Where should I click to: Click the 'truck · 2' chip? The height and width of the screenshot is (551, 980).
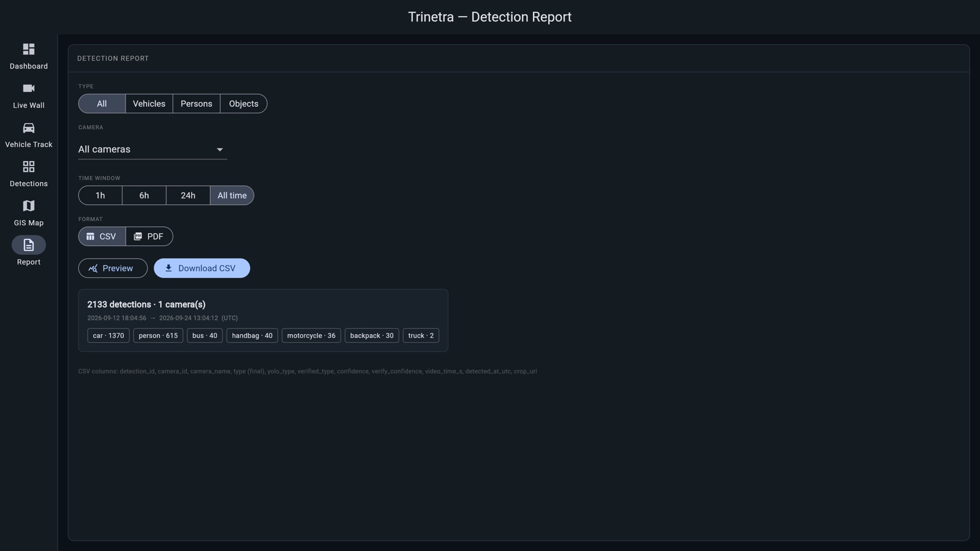click(421, 335)
